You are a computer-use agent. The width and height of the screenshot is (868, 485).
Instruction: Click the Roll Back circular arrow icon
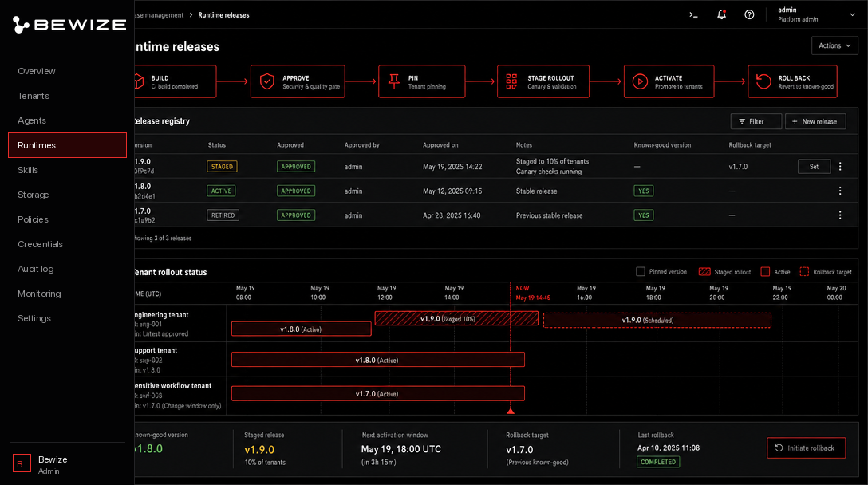tap(763, 81)
